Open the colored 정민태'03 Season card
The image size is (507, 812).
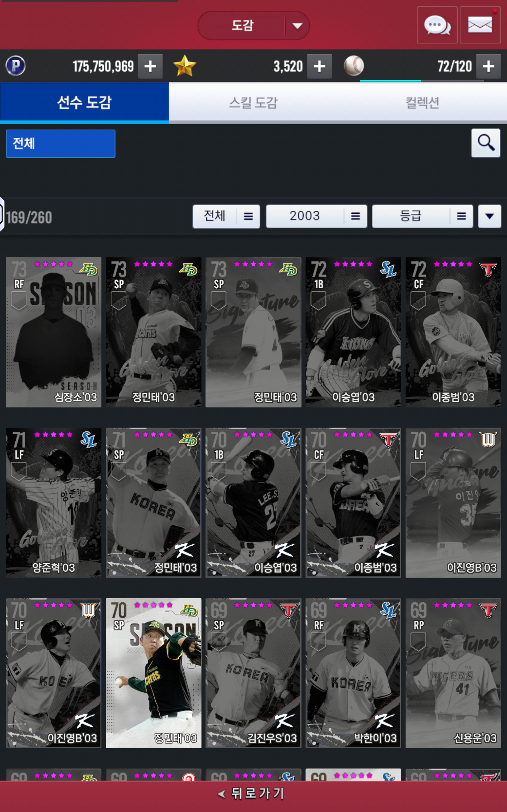click(154, 673)
